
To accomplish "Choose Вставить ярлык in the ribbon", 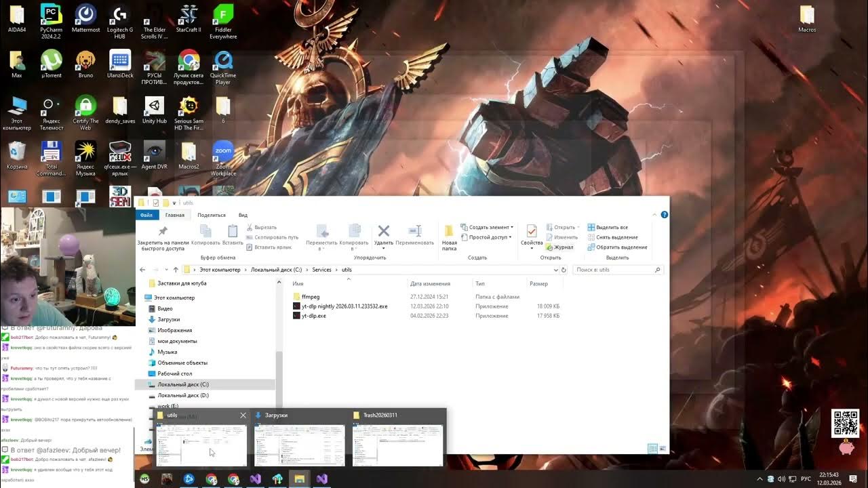I will pos(269,247).
